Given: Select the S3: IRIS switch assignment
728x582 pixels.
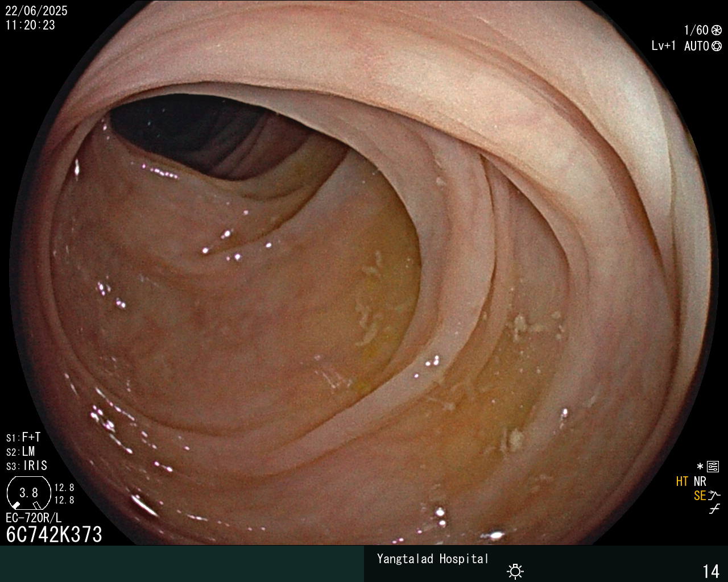Looking at the screenshot, I should click(x=27, y=466).
